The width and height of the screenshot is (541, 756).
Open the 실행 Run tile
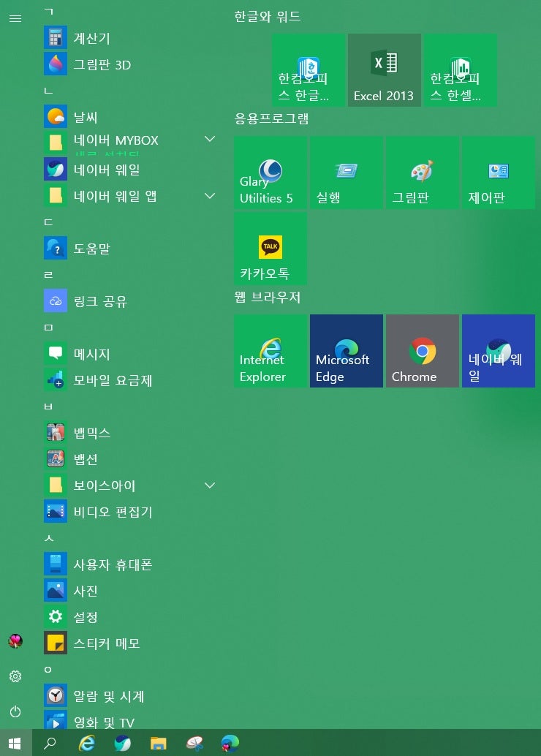(x=347, y=173)
